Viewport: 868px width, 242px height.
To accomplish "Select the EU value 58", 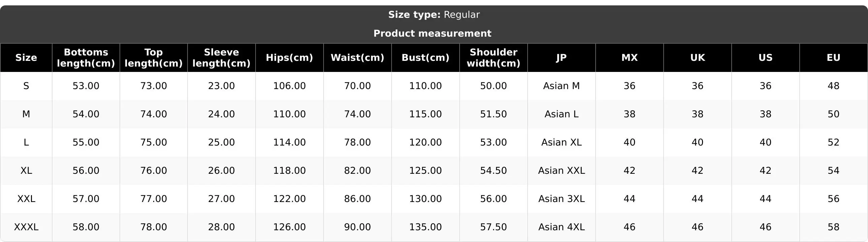I will coord(834,227).
